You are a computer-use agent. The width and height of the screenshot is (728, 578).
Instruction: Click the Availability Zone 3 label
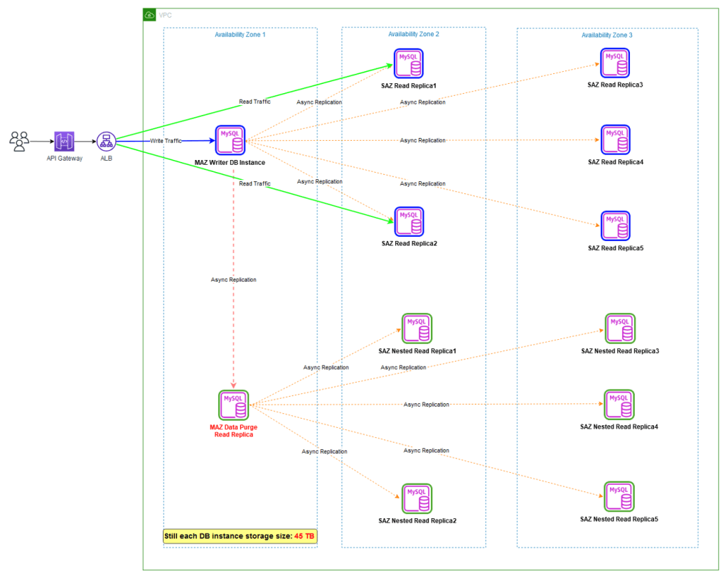(x=607, y=35)
